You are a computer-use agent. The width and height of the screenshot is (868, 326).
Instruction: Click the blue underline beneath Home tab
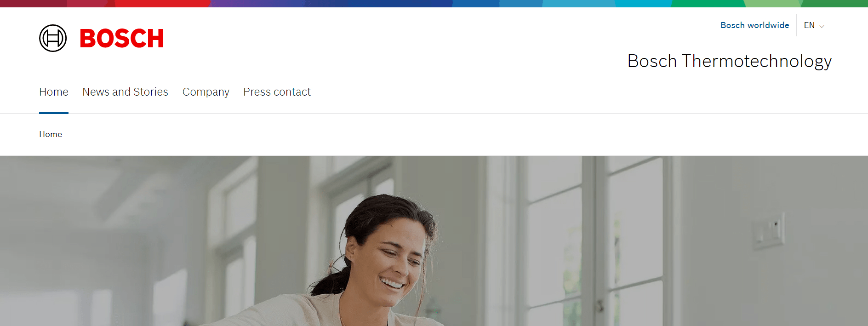pos(54,113)
